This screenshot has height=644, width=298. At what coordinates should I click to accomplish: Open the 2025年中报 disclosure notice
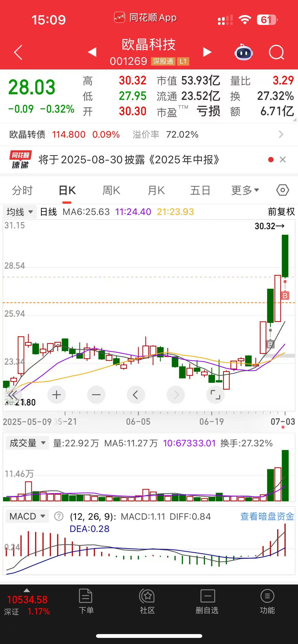[129, 160]
